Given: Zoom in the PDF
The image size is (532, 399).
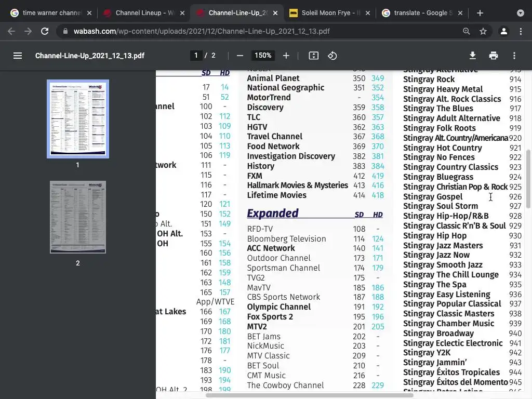Looking at the screenshot, I should point(286,56).
